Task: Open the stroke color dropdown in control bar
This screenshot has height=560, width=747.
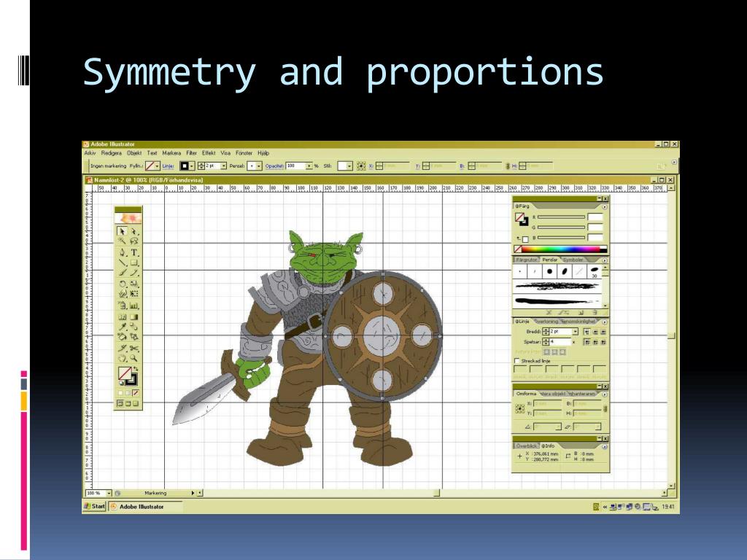Action: coord(192,166)
